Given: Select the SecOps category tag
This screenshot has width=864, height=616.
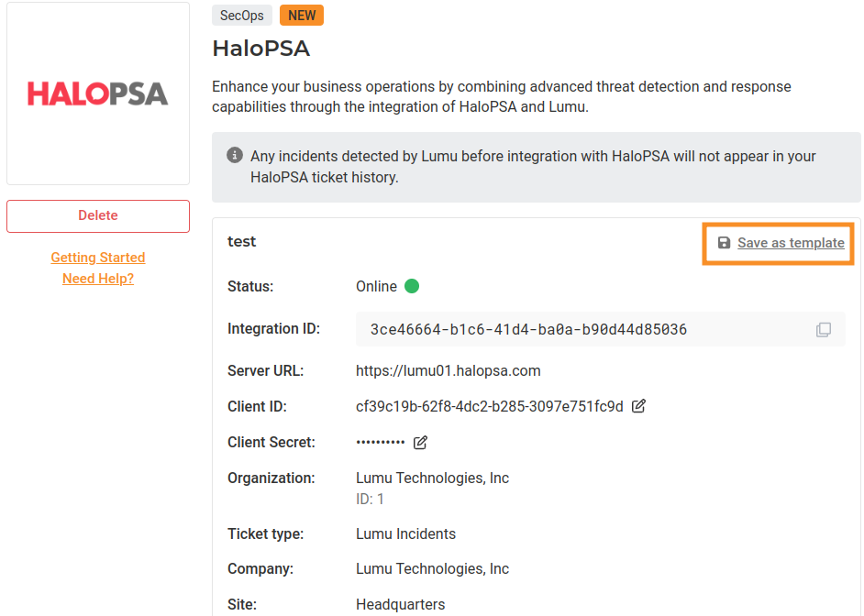Looking at the screenshot, I should point(242,16).
